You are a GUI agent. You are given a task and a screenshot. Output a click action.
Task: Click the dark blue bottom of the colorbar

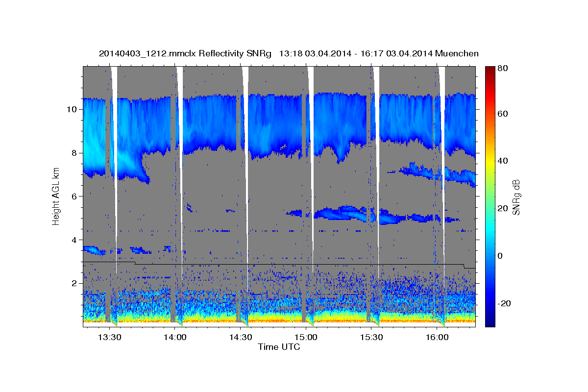490,321
